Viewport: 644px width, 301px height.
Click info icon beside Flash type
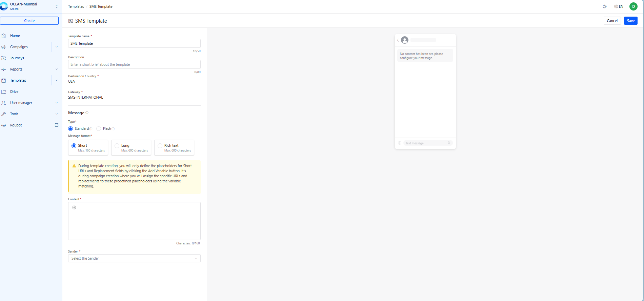tap(113, 129)
